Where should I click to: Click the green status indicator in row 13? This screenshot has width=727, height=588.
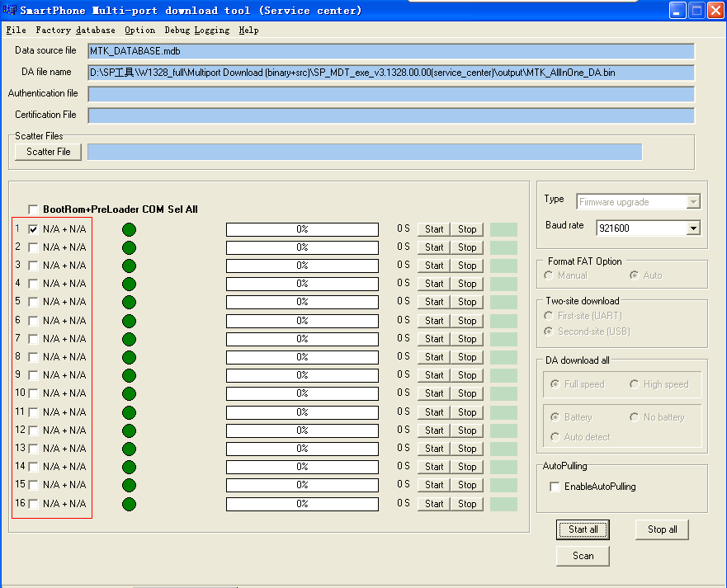click(x=129, y=449)
